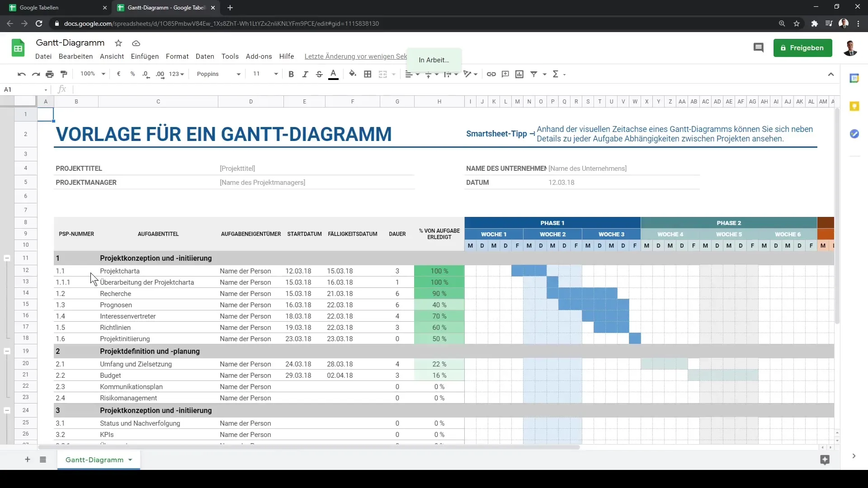
Task: Hide the menus with the up arrow
Action: [831, 74]
